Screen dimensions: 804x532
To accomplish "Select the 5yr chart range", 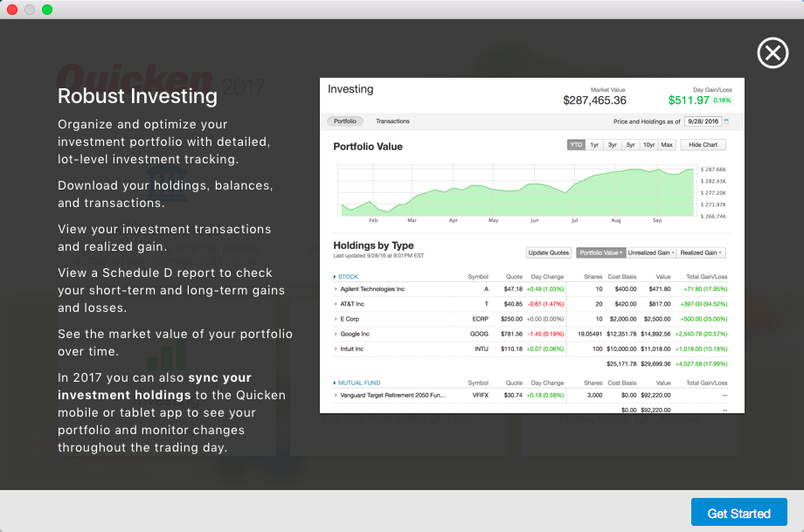I will pos(630,145).
